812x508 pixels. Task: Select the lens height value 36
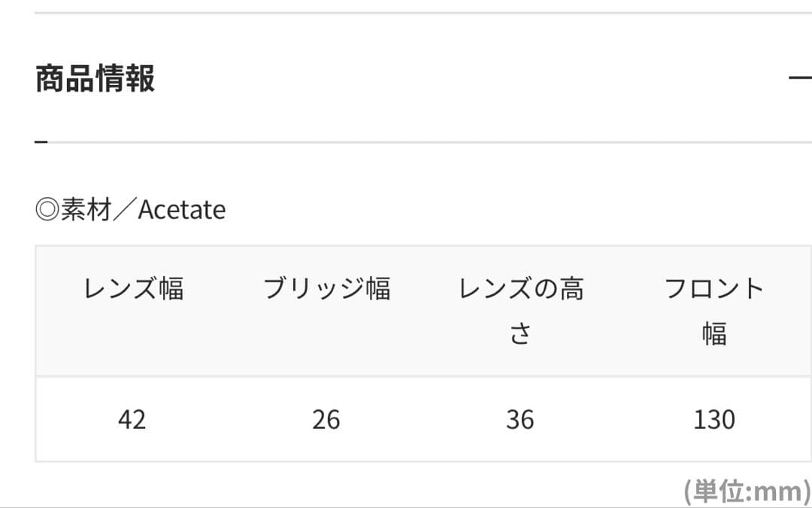[x=520, y=420]
